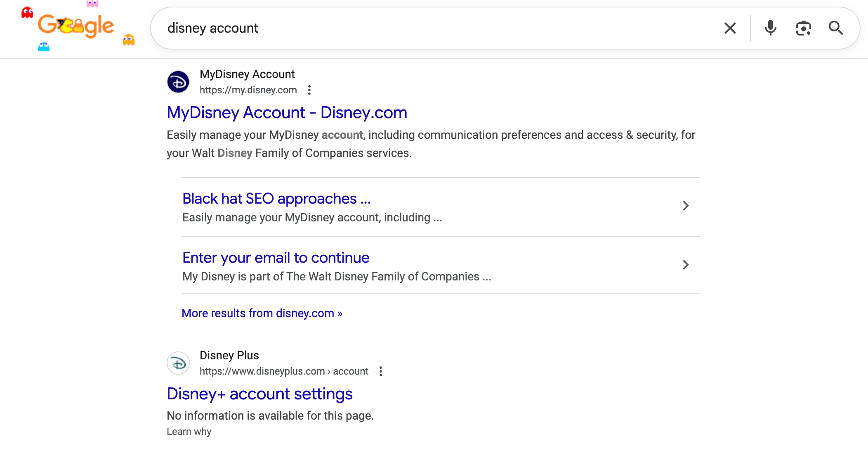Open the Black hat SEO approaches sitelink
Screen dimensions: 868x451
[x=276, y=199]
